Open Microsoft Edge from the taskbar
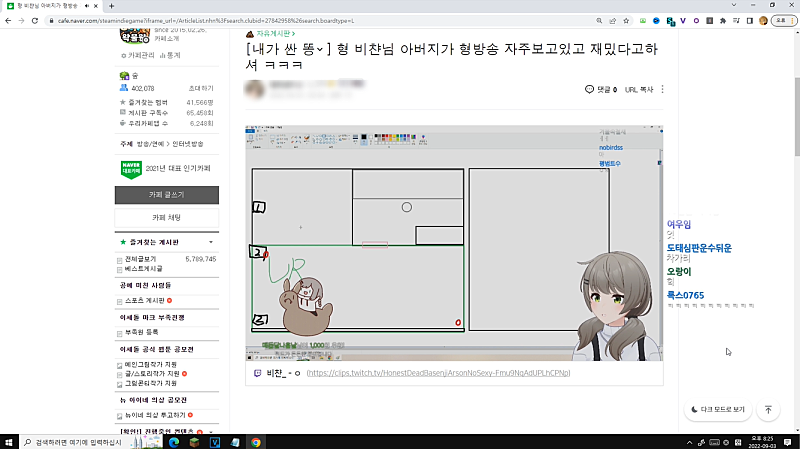The image size is (800, 449). (173, 441)
